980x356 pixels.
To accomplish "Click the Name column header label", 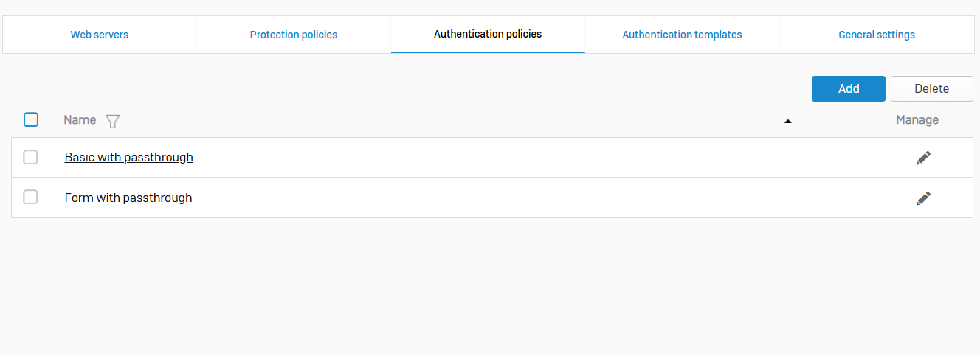I will [80, 120].
